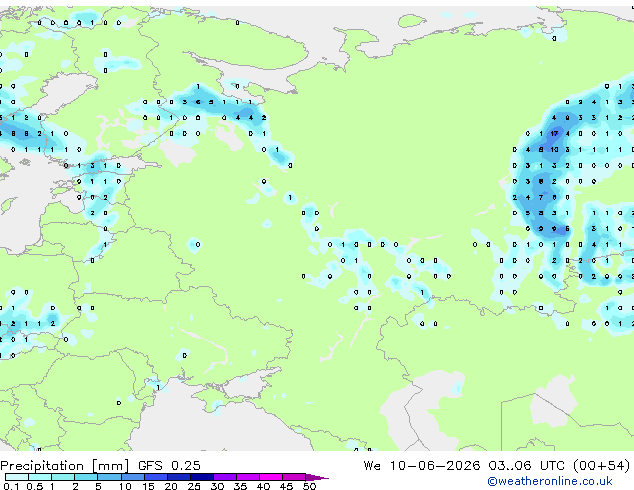This screenshot has width=634, height=490.
Task: Select the purple swatch between 30 and 35
Action: [x=224, y=477]
